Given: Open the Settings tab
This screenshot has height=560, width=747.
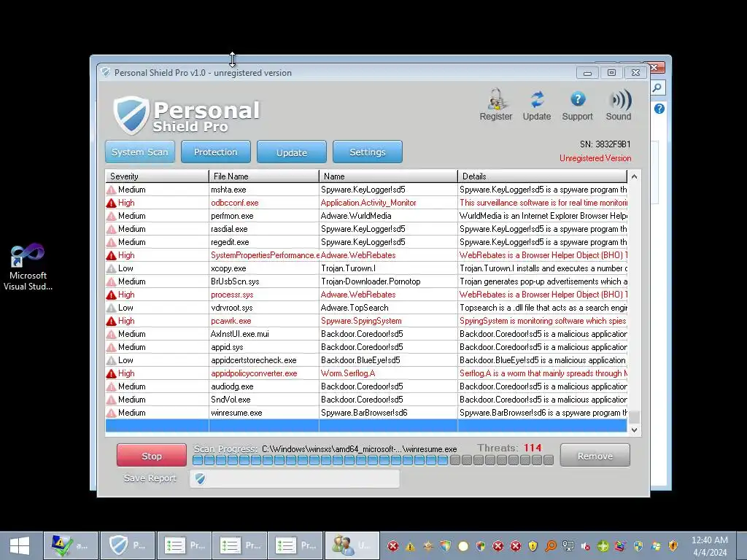Looking at the screenshot, I should point(368,152).
